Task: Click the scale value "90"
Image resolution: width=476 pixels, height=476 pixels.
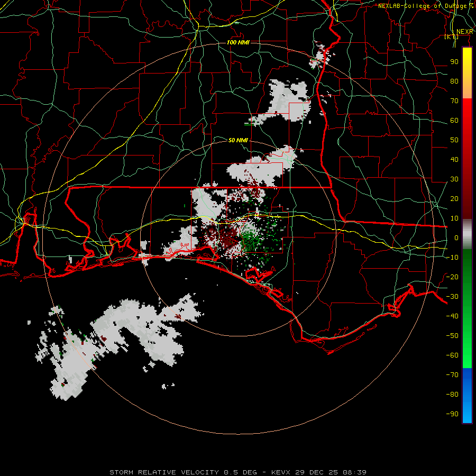Action: 454,62
